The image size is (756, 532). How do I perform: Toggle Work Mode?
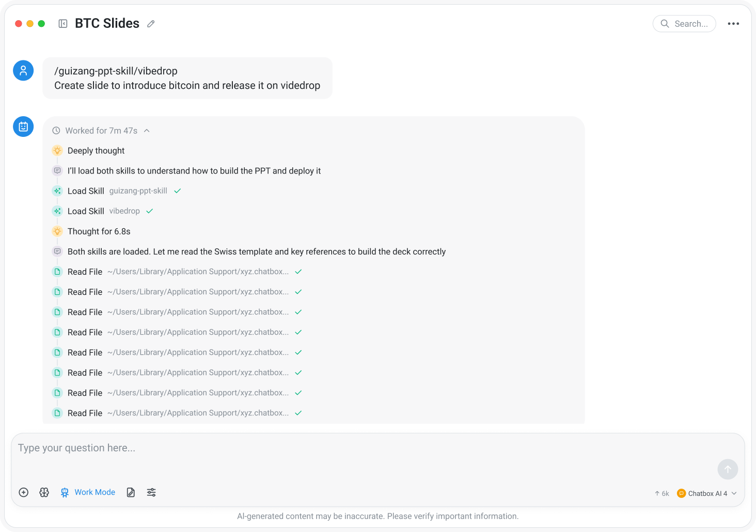[88, 492]
